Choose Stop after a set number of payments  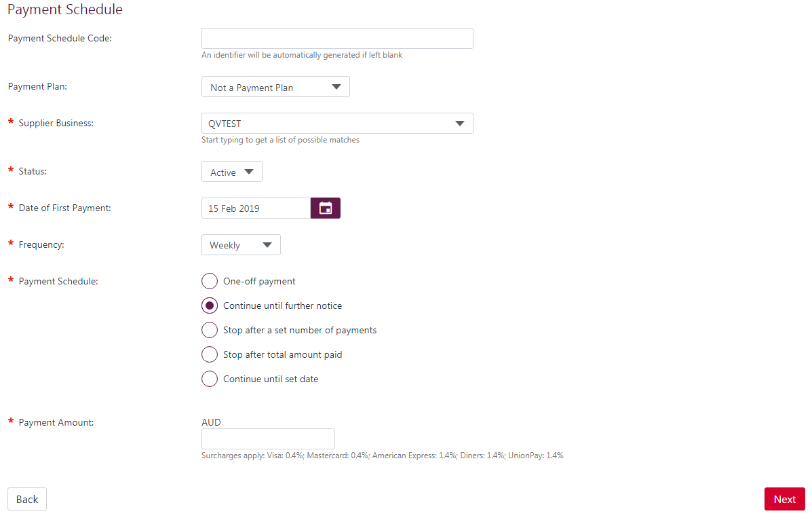coord(210,329)
